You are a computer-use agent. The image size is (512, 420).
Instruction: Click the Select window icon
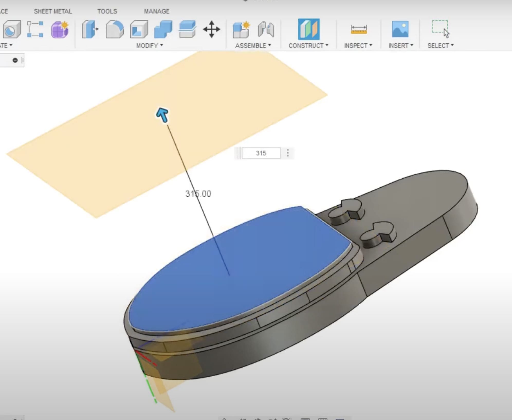coord(441,29)
